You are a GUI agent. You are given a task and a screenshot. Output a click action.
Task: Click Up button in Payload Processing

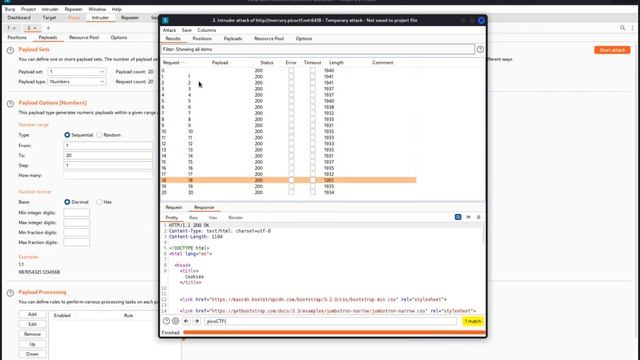click(32, 344)
